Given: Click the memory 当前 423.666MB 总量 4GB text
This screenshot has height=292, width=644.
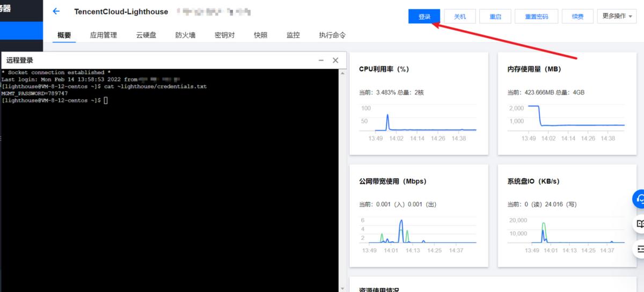Looking at the screenshot, I should tap(546, 92).
